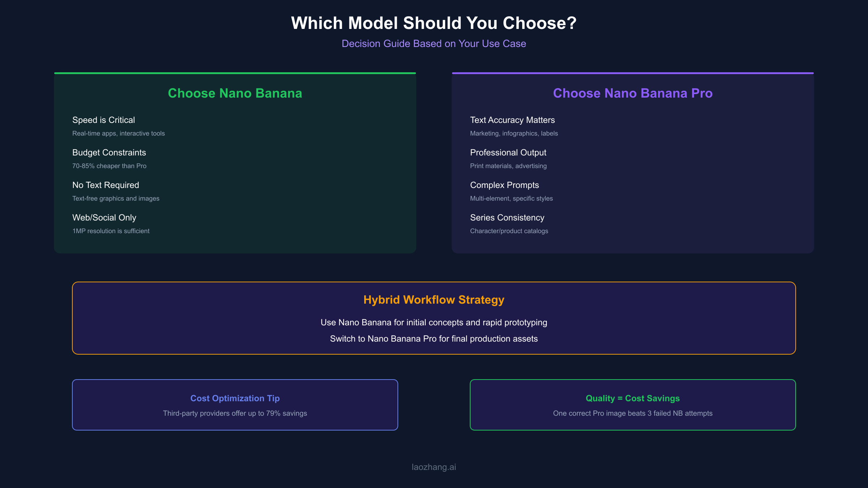Click the 'Complex Prompts' item
The width and height of the screenshot is (868, 488).
coord(504,185)
